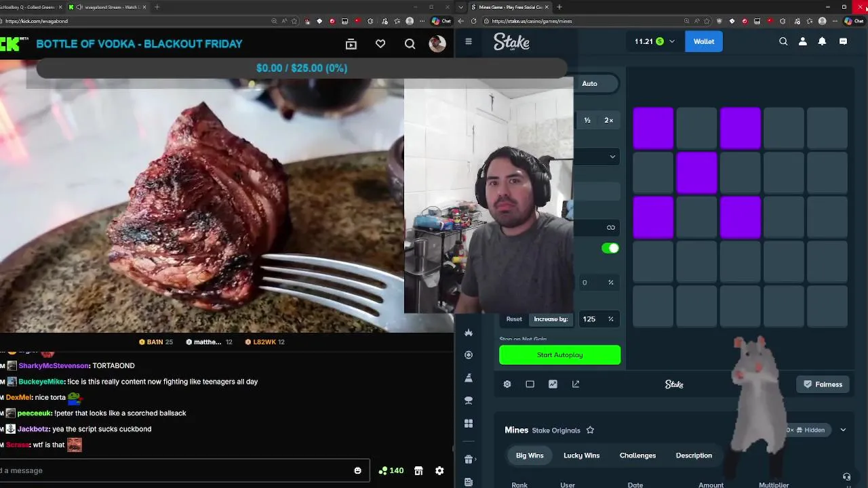The image size is (868, 488).
Task: Open the Challenges tab
Action: click(x=637, y=455)
